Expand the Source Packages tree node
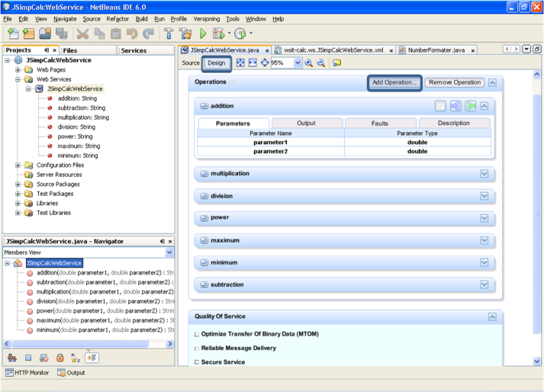 click(18, 184)
